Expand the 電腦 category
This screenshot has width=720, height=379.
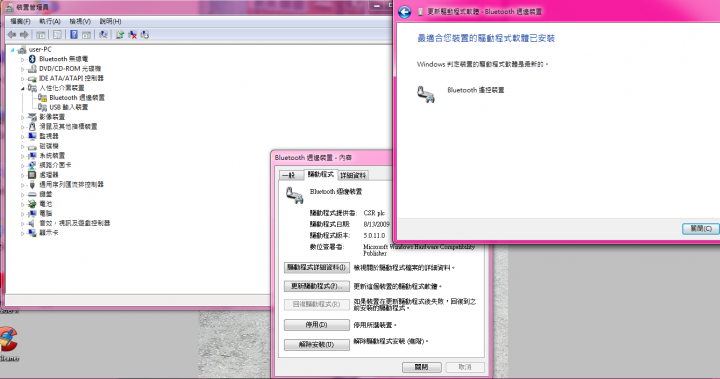click(x=22, y=214)
